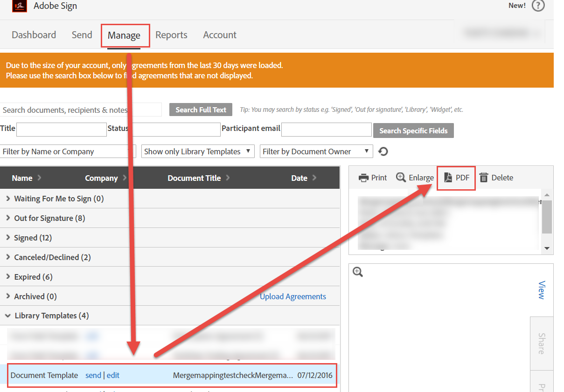
Task: Click the Participant email field
Action: click(x=327, y=130)
